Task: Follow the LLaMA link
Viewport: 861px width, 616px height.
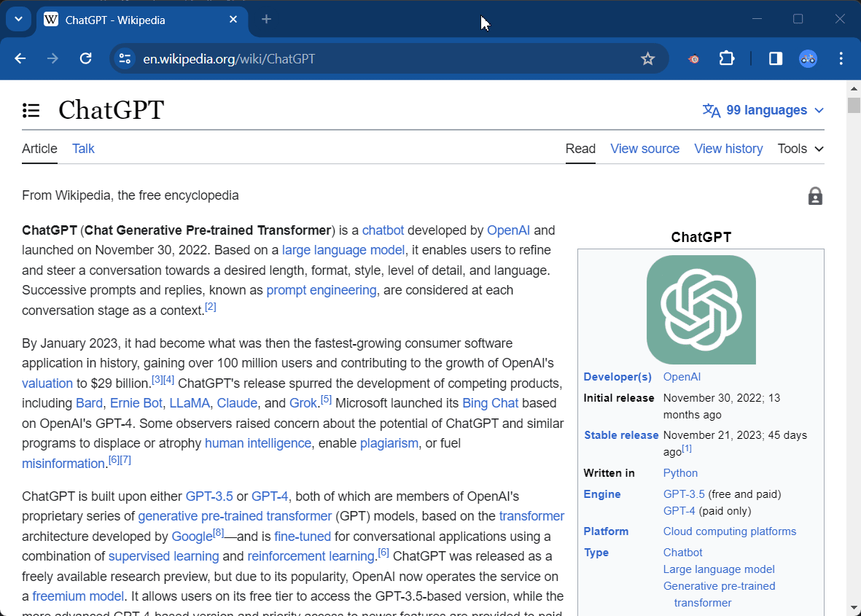Action: (x=190, y=403)
